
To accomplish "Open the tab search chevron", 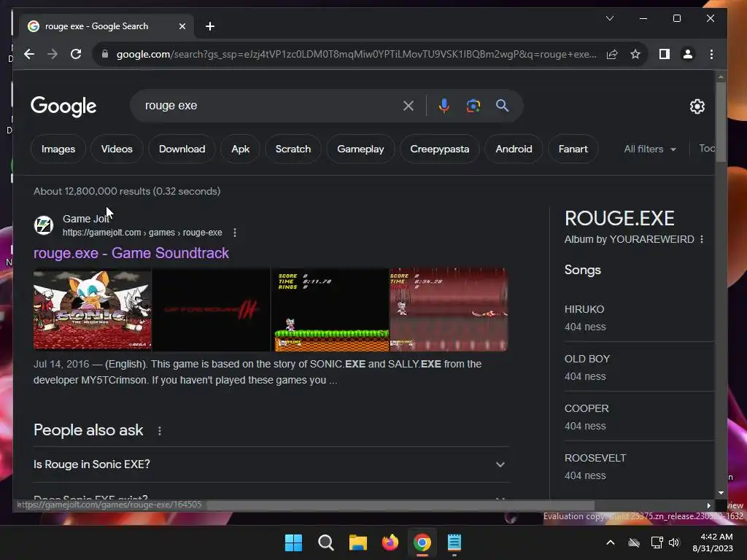I will [609, 18].
